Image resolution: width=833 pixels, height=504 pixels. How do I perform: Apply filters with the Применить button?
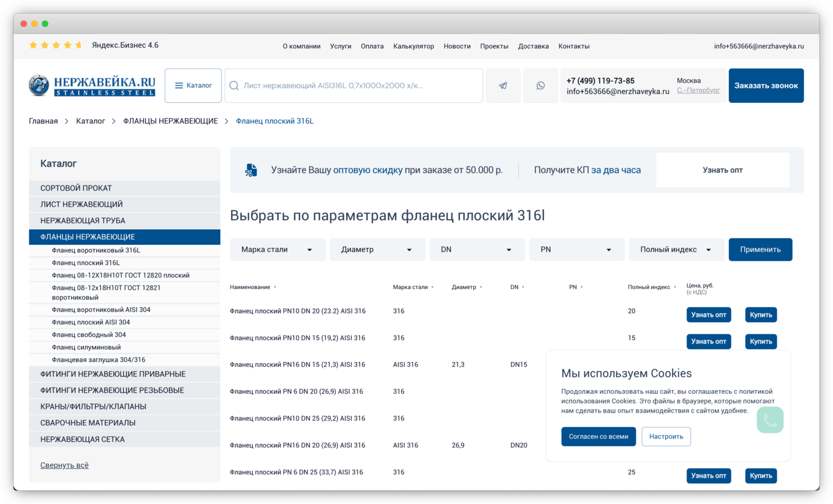[x=760, y=250]
